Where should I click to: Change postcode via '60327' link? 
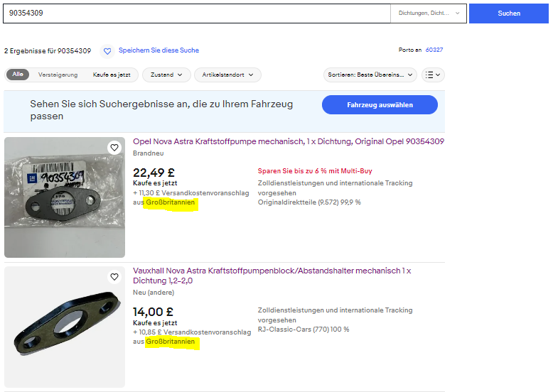tap(434, 50)
